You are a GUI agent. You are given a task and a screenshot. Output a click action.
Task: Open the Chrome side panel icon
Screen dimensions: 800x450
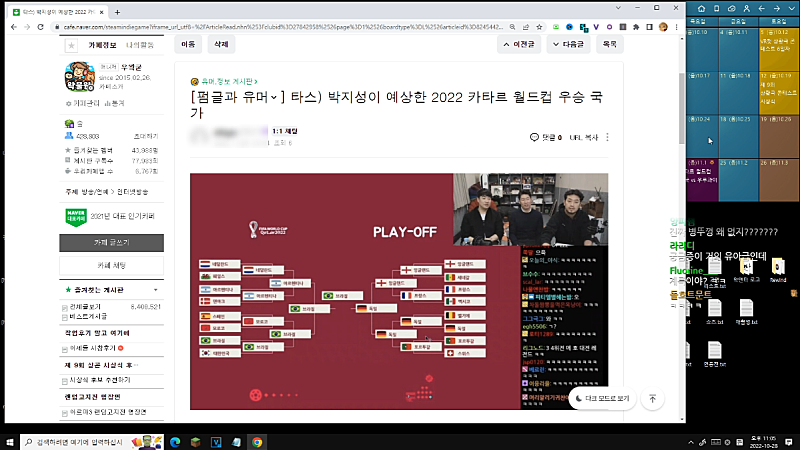[649, 27]
